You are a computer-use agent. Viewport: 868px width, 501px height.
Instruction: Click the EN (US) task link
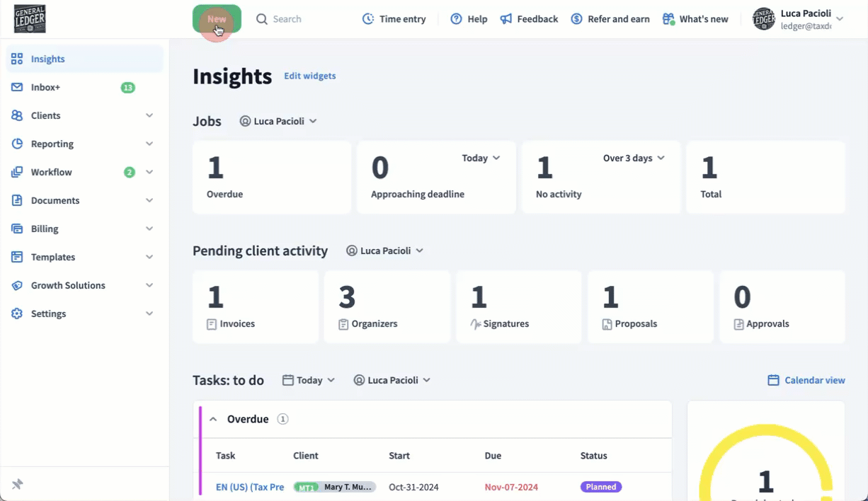[x=250, y=487]
